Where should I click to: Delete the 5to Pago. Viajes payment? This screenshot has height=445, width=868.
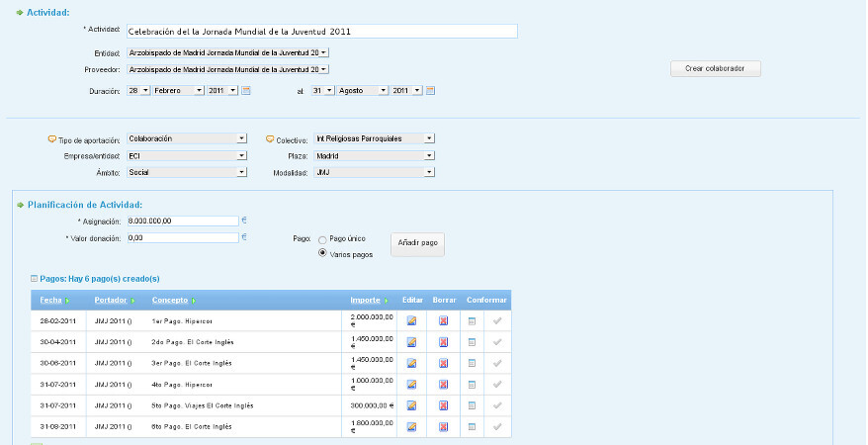tap(444, 405)
